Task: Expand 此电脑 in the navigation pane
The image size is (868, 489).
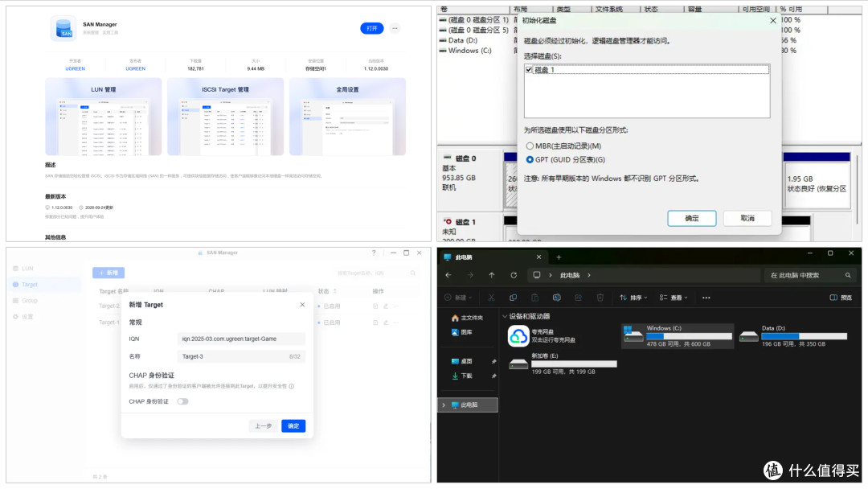Action: [x=444, y=405]
